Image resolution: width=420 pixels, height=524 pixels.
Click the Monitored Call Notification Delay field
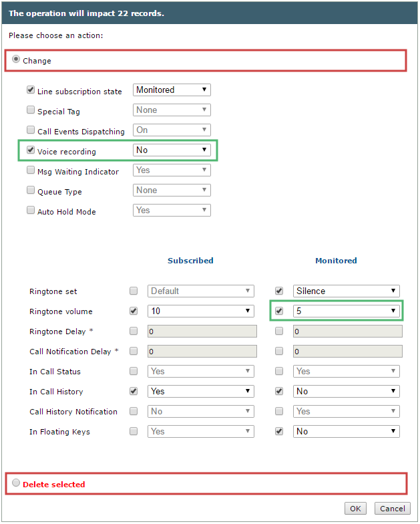tap(347, 352)
